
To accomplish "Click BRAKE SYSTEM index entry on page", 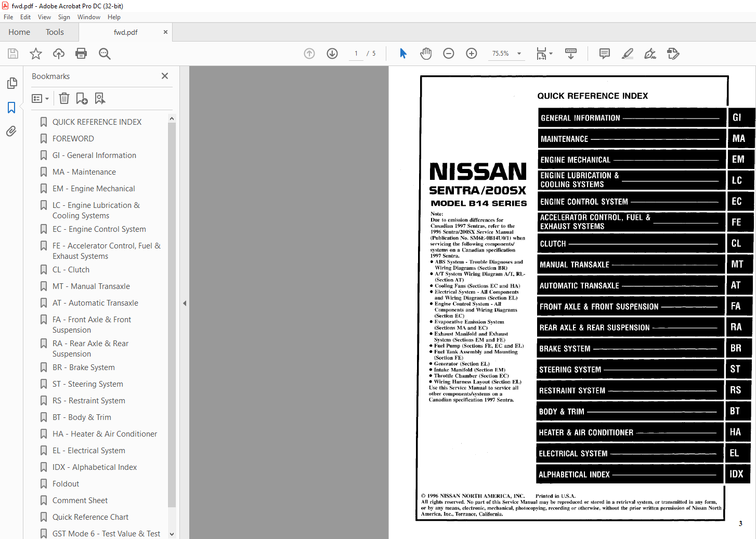I will point(631,348).
